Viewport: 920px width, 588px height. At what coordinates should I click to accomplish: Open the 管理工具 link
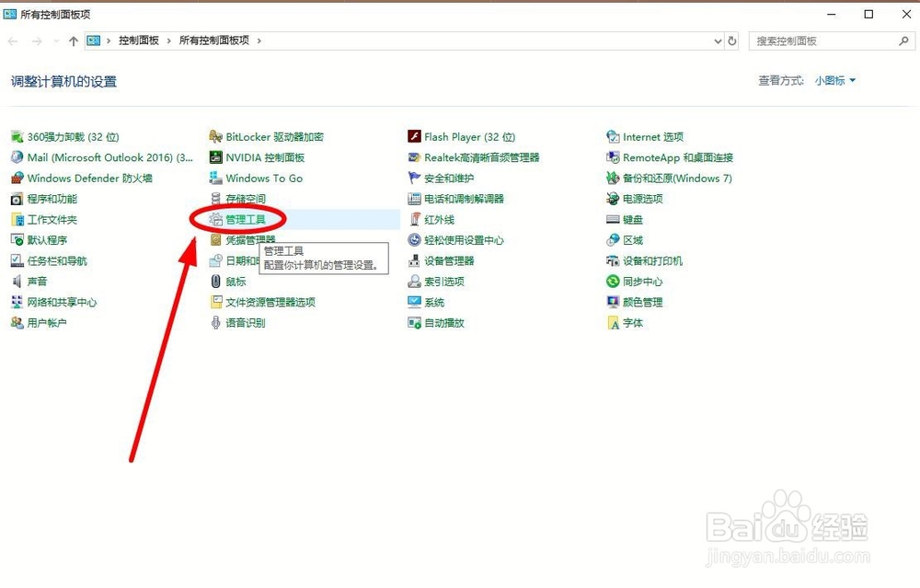click(x=246, y=220)
